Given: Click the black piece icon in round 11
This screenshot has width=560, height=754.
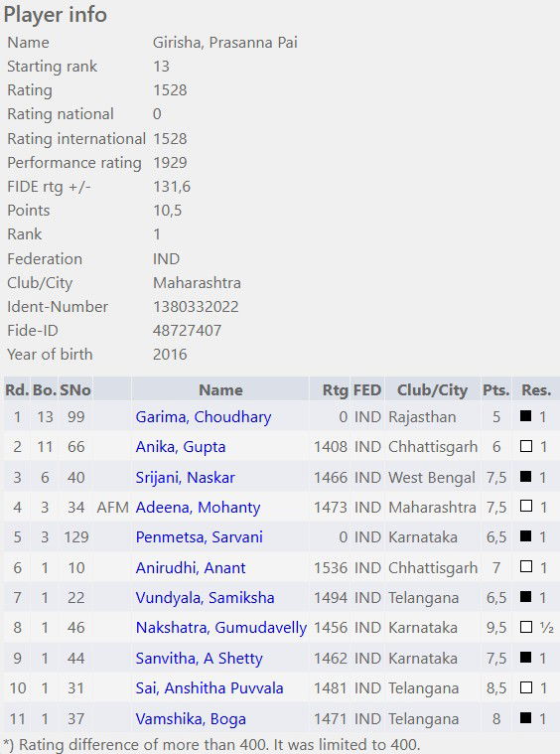Looking at the screenshot, I should [526, 718].
